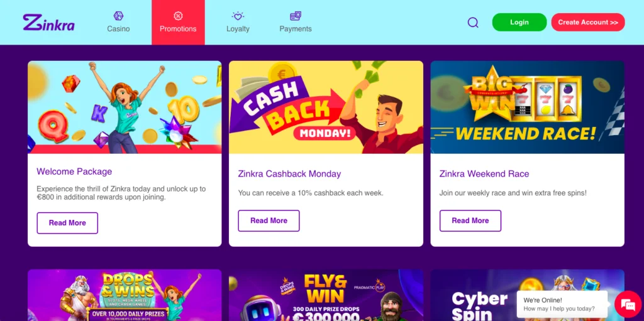Viewport: 644px width, 321px height.
Task: Open the Cash Back Monday banner image
Action: [x=326, y=107]
